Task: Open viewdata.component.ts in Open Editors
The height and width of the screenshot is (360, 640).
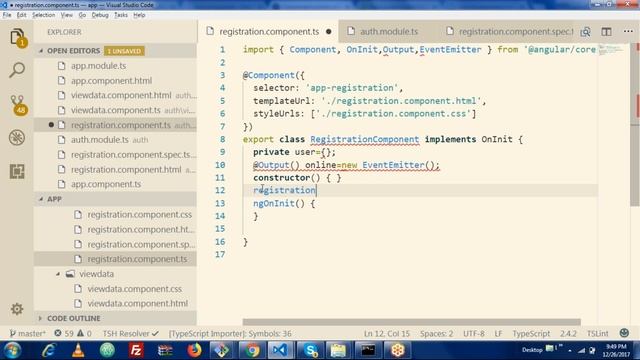Action: pyautogui.click(x=116, y=110)
